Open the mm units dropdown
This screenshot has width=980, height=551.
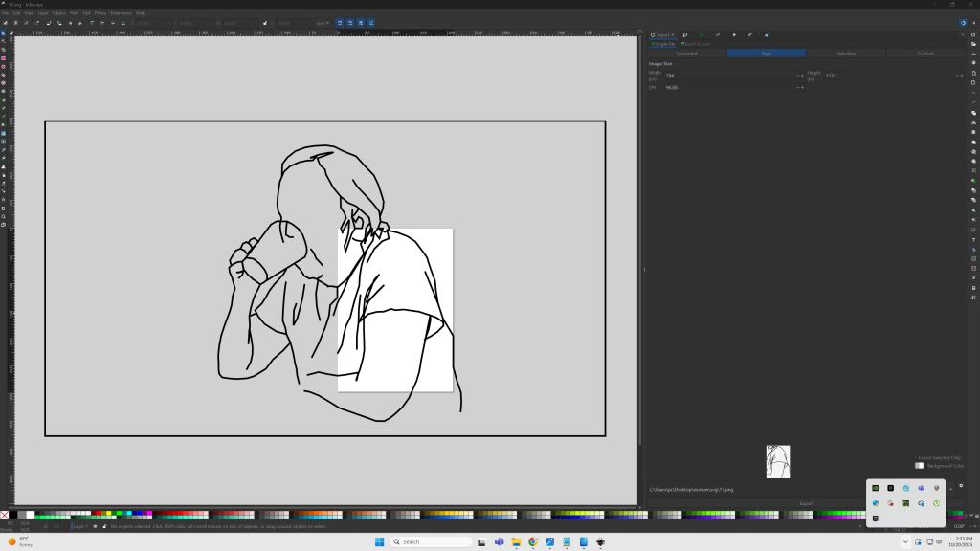pyautogui.click(x=323, y=23)
